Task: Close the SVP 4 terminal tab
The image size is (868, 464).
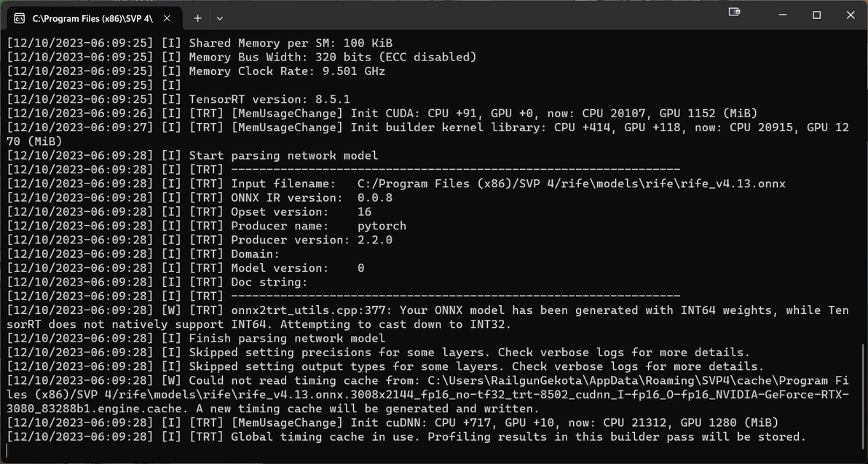Action: click(x=168, y=17)
